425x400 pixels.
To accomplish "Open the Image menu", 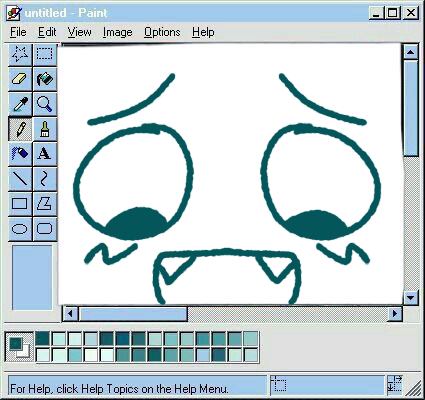I will coord(117,32).
